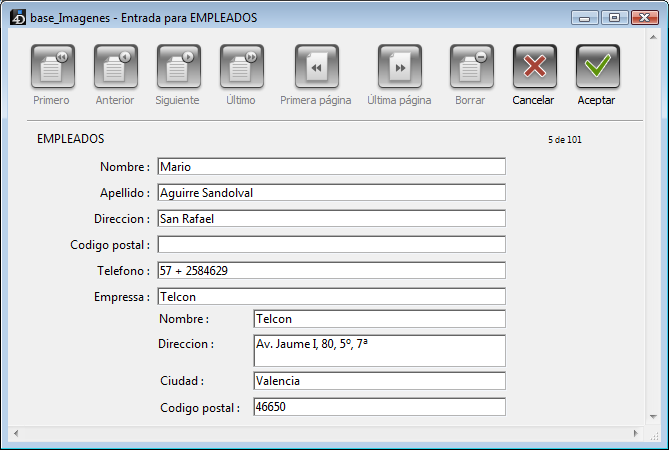Image resolution: width=669 pixels, height=450 pixels.
Task: Click the vertical scrollbar up arrow
Action: [x=653, y=37]
